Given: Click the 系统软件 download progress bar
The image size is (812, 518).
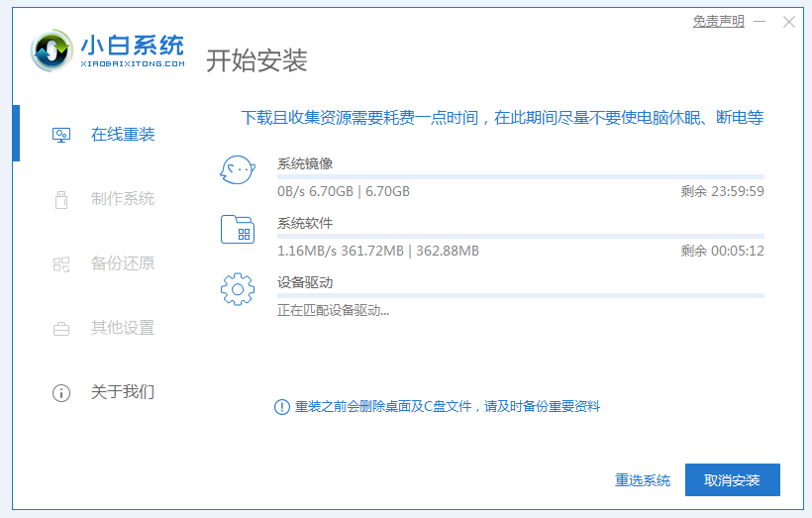Looking at the screenshot, I should click(520, 237).
